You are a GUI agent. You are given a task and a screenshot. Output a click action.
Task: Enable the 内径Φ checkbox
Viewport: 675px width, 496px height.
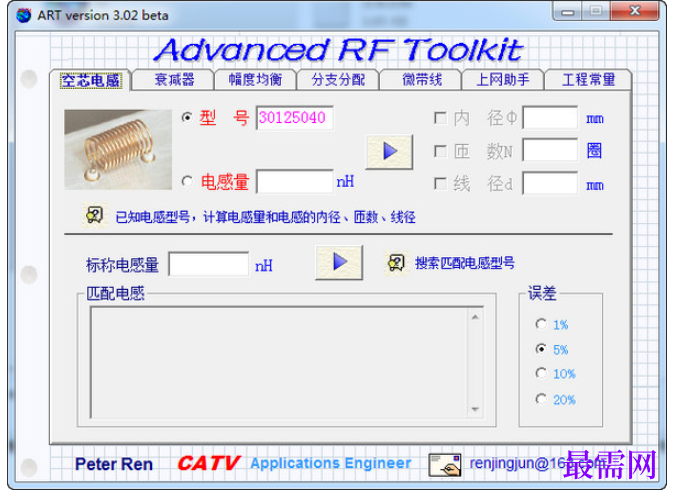pyautogui.click(x=440, y=118)
